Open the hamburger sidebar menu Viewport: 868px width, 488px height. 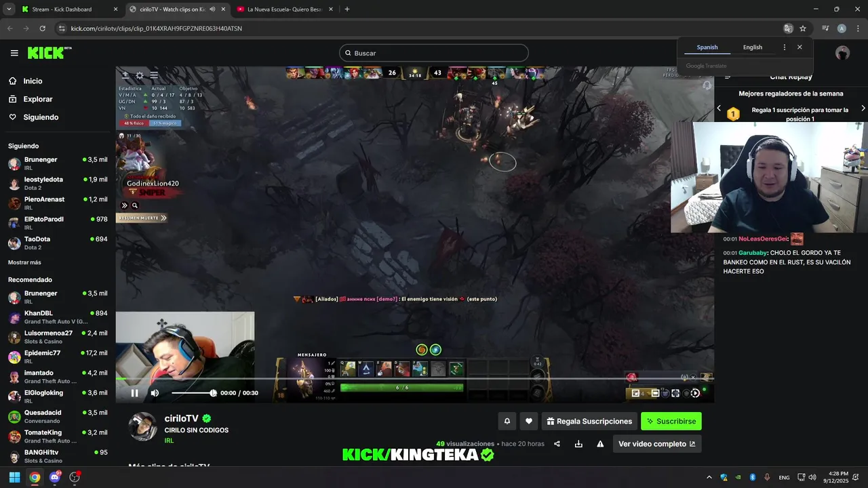14,53
